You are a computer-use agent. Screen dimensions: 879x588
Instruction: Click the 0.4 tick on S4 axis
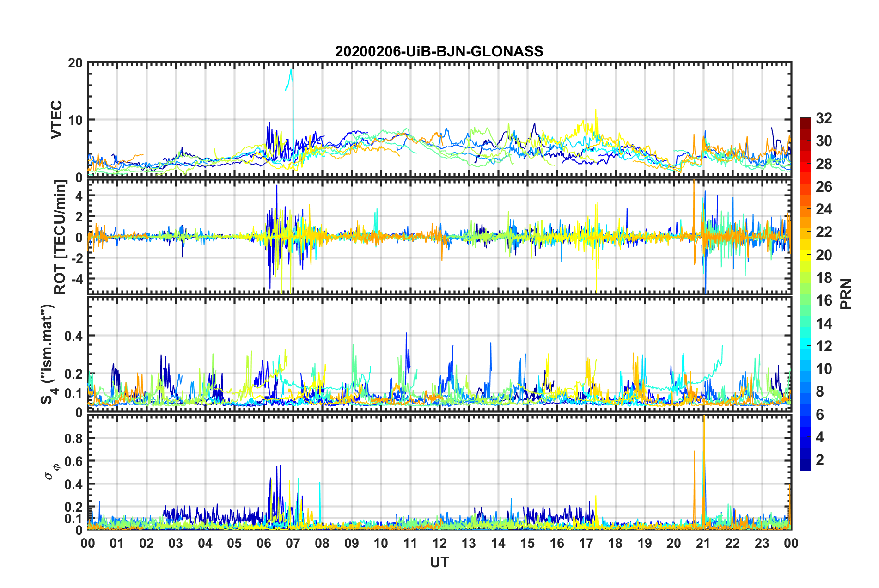(x=74, y=336)
